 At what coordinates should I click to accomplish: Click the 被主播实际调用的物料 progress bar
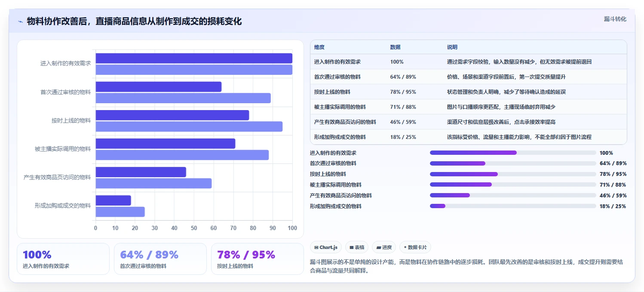(513, 184)
